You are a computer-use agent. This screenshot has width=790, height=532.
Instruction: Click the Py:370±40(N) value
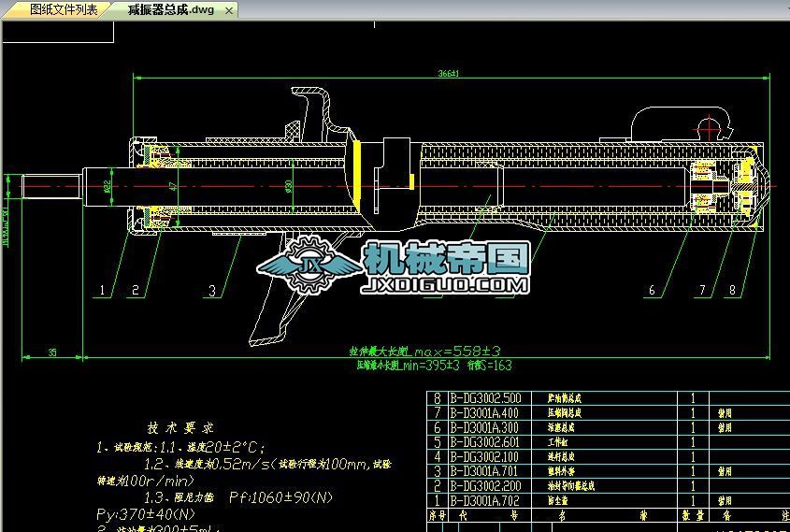[145, 514]
